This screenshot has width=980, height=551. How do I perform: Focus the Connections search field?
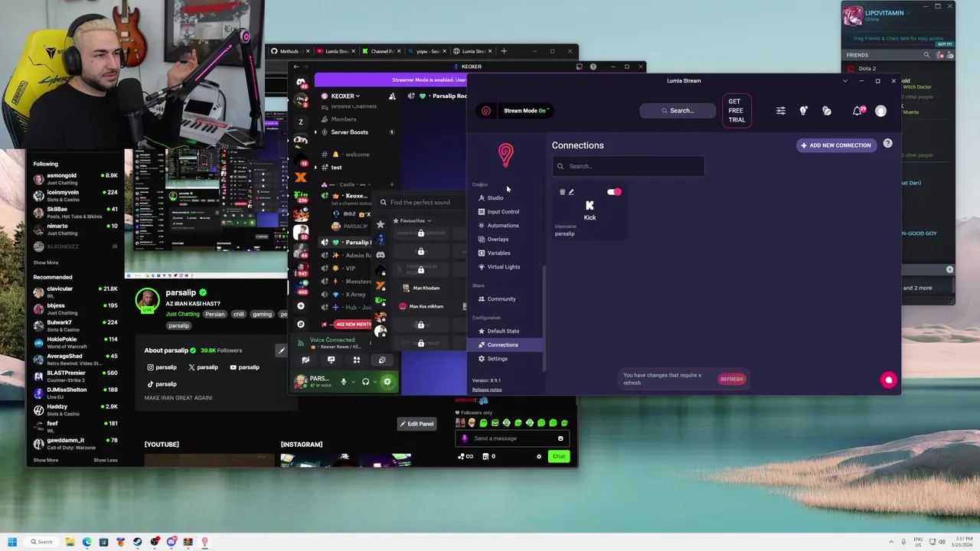point(628,166)
